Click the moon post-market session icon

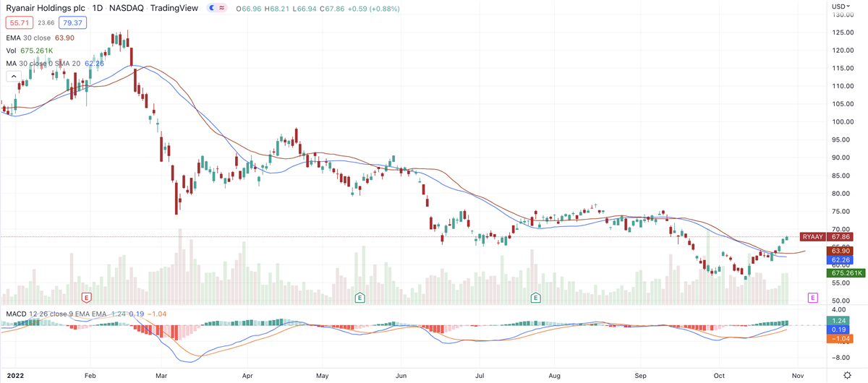212,7
